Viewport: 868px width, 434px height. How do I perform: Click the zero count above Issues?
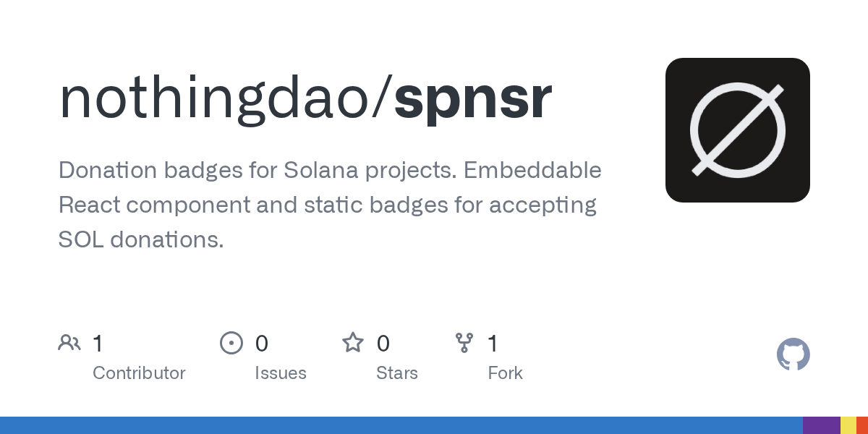tap(261, 344)
